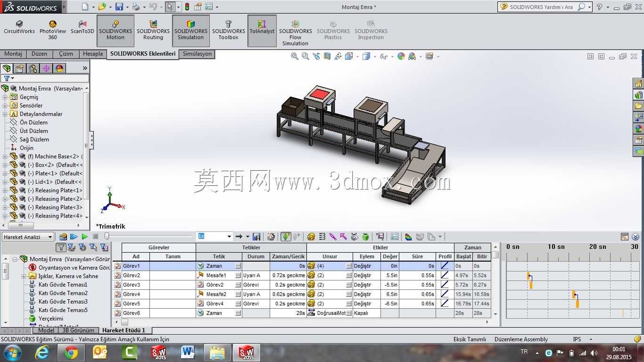Open the PropertyManager tab

pos(19,68)
